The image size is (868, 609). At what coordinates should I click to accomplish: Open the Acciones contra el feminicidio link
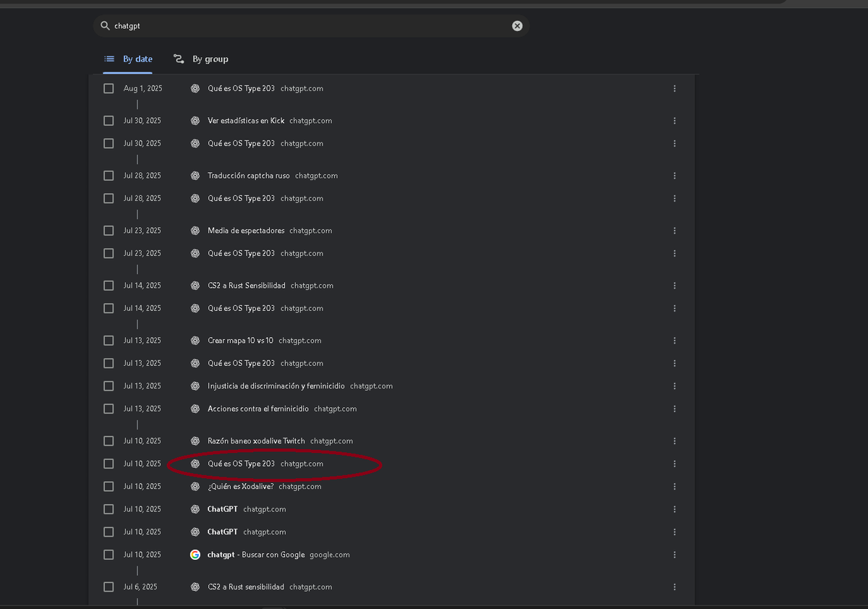coord(258,409)
